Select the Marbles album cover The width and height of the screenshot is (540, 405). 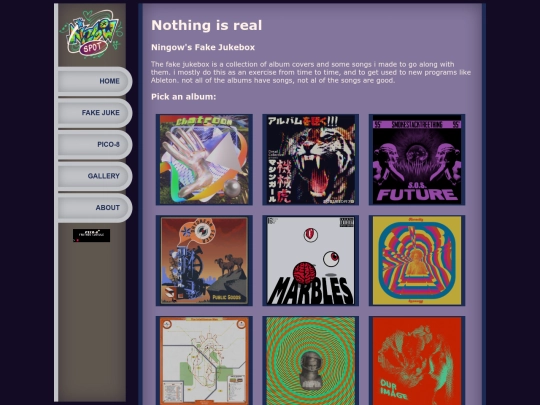[x=311, y=261]
